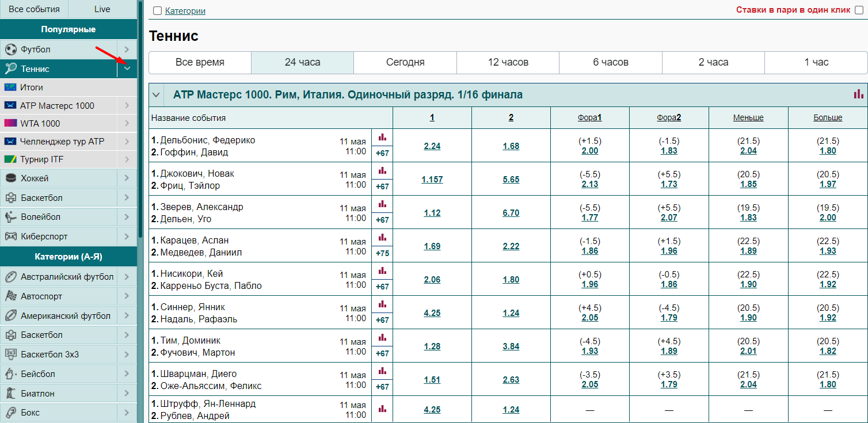This screenshot has height=423, width=868.
Task: Bet on Джокович win at 1.157
Action: [x=432, y=180]
